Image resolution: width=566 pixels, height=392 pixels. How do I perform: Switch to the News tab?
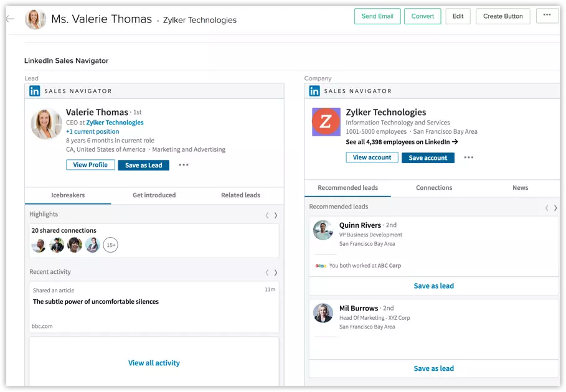(520, 187)
